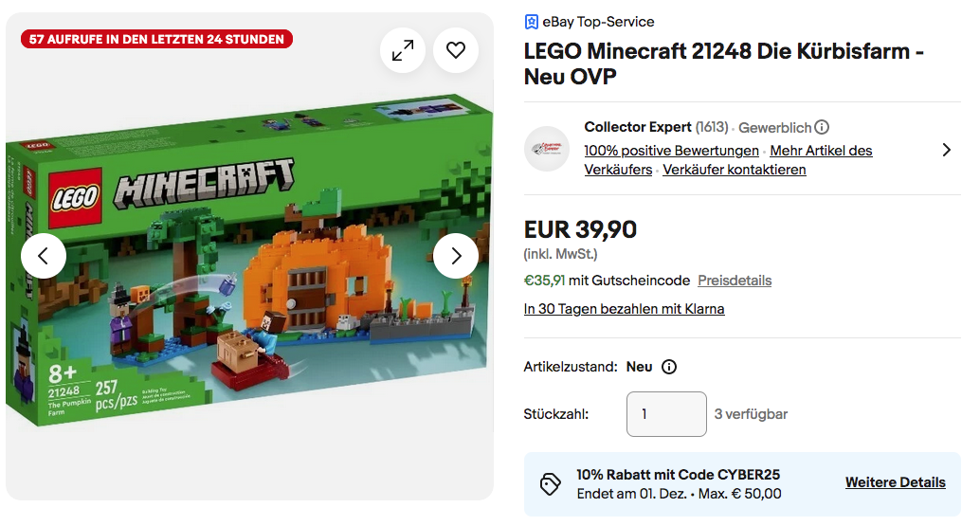Open Preisdetails for coupon price
980x526 pixels.
pyautogui.click(x=735, y=281)
